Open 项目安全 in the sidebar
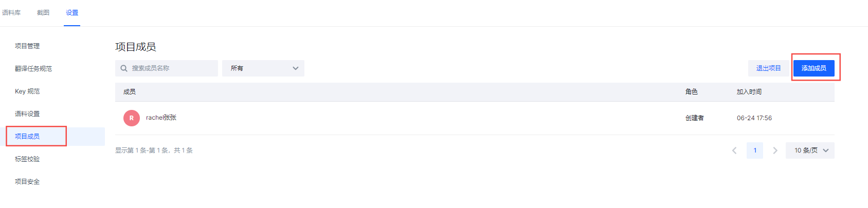Viewport: 868px width, 208px height. coord(27,182)
